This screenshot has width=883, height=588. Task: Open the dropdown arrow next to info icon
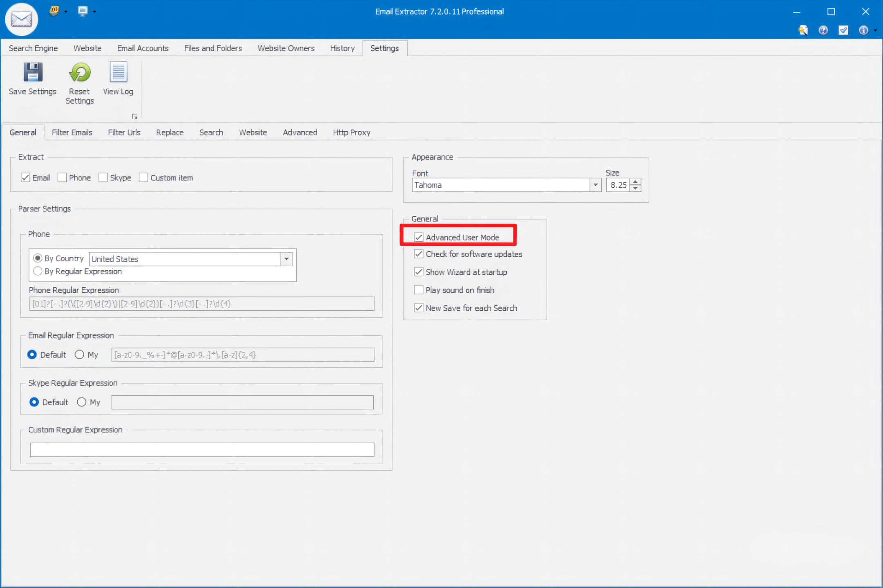875,31
